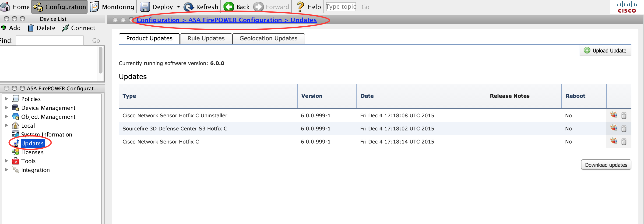The height and width of the screenshot is (224, 644).
Task: Open the Configuration view
Action: tap(59, 7)
